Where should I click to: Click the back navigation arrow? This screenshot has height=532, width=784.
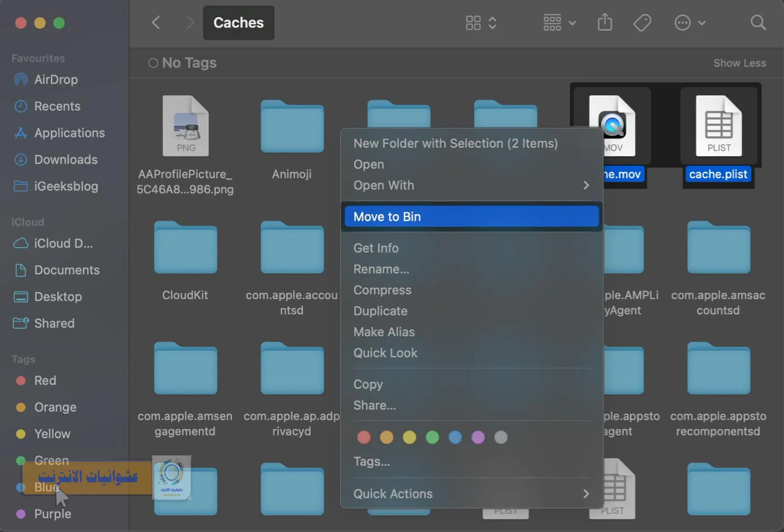coord(156,23)
